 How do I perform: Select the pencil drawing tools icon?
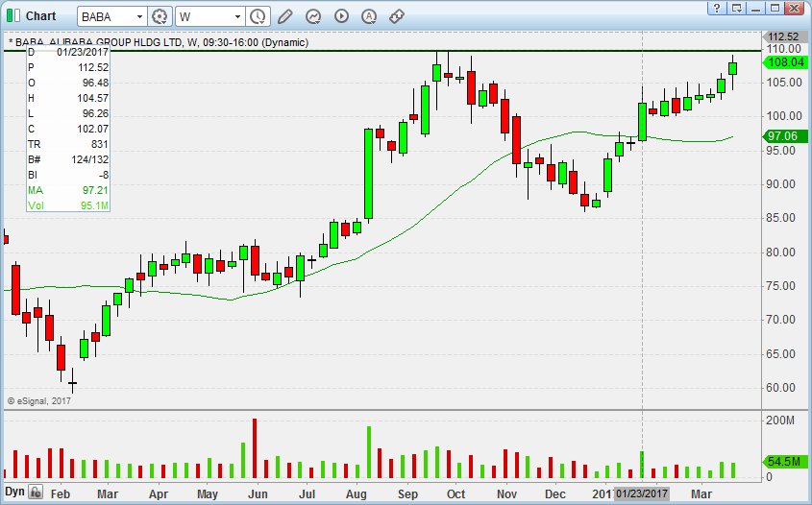tap(284, 16)
